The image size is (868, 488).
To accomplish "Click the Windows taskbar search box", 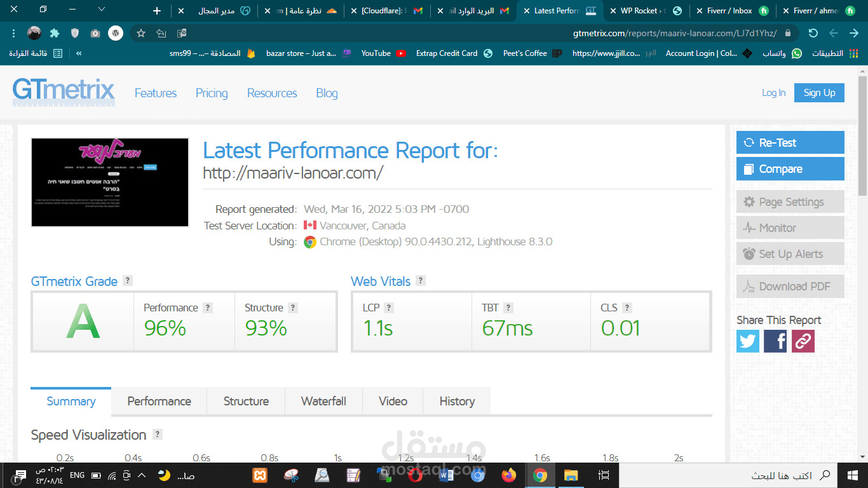I will pos(729,475).
